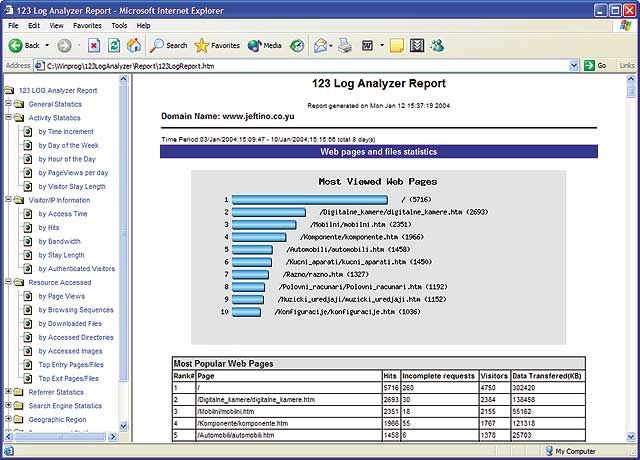This screenshot has width=640, height=460.
Task: Collapse the Visitor/IP Information node
Action: (8, 200)
